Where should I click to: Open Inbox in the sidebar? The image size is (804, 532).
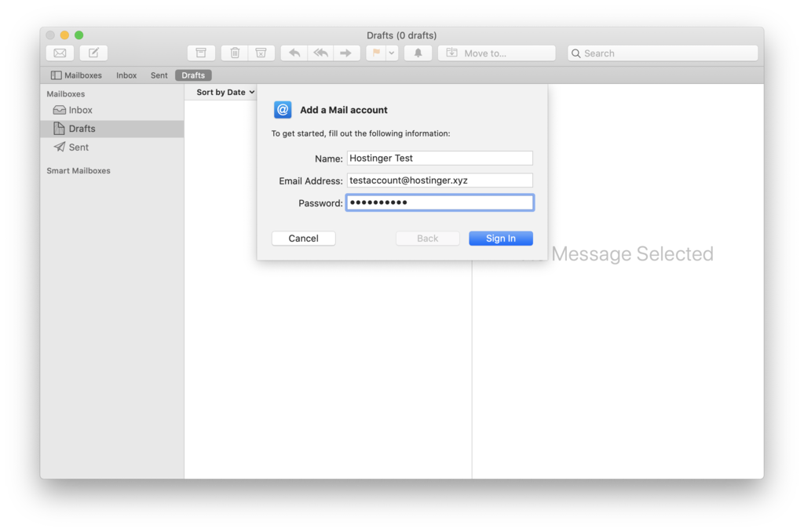pyautogui.click(x=111, y=110)
